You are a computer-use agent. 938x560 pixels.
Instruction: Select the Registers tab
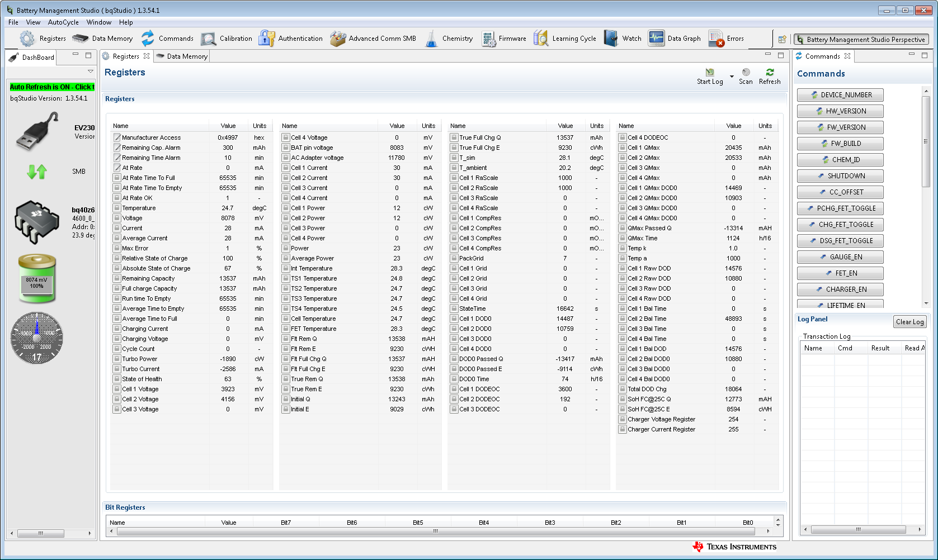126,56
